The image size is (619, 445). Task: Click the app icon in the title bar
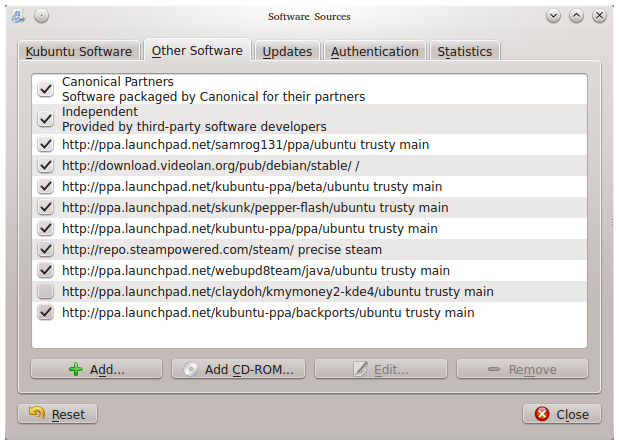tap(17, 16)
